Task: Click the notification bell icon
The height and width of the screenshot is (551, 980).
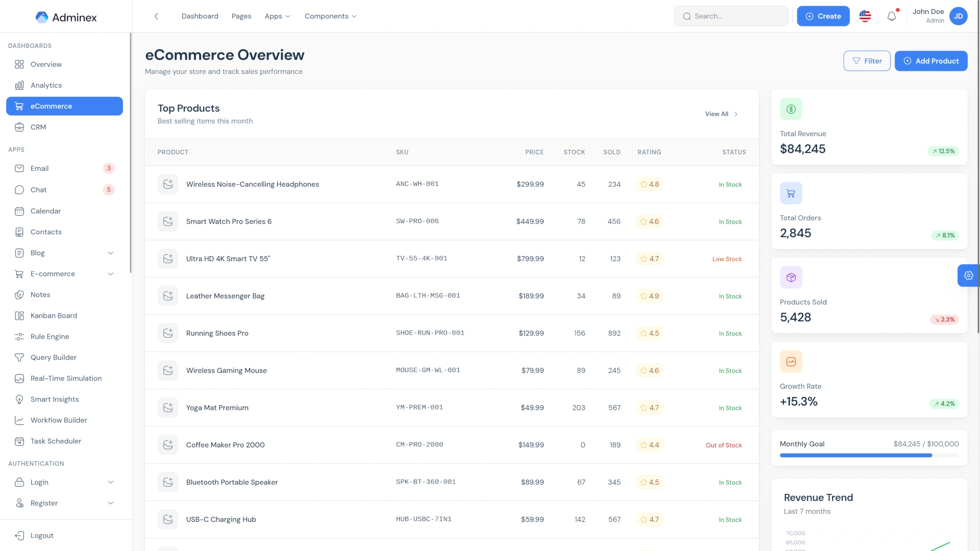Action: tap(892, 16)
